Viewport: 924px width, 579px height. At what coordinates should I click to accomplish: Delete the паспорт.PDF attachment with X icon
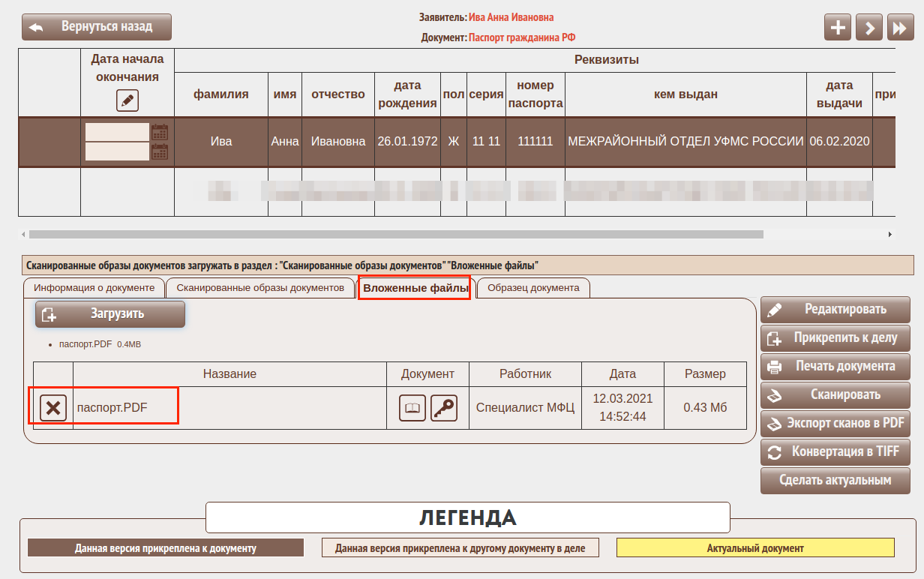point(52,408)
